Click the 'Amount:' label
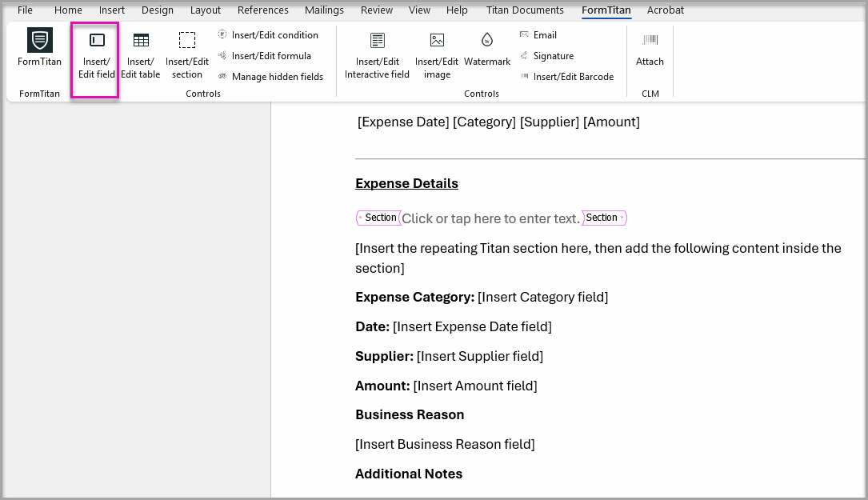Screen dimensions: 868x500 click(382, 386)
